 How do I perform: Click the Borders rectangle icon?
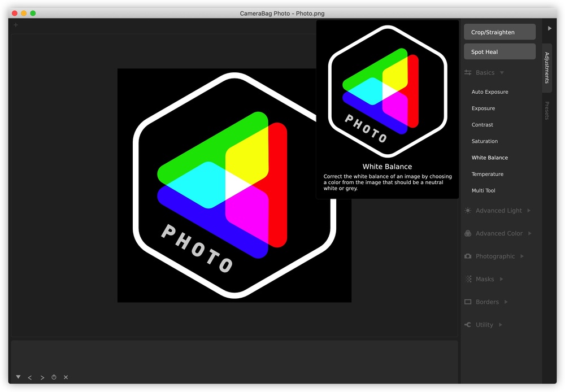coord(468,302)
